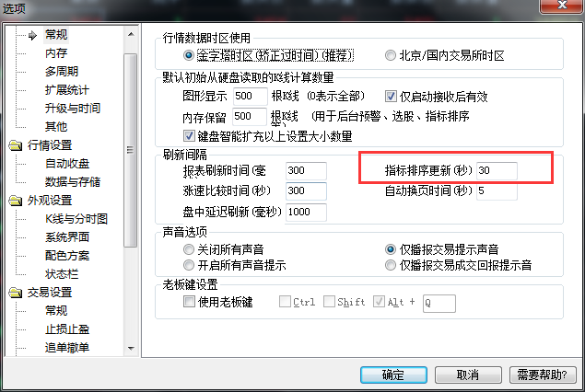
Task: Toggle 键盘智能扩充以上设置大小数量 checkbox
Action: tap(189, 135)
